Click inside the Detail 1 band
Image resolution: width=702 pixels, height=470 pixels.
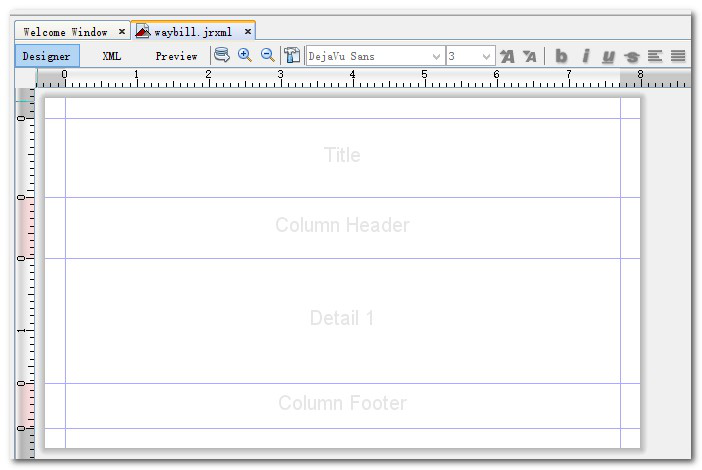[342, 320]
